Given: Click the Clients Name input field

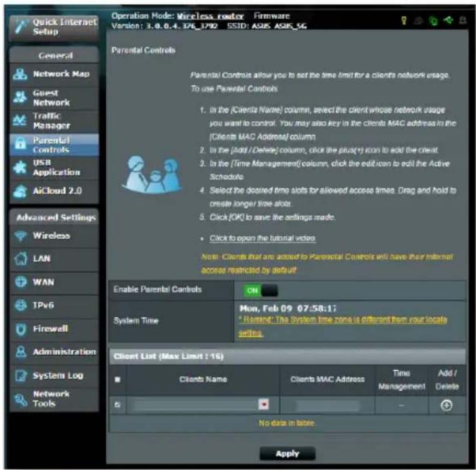Looking at the screenshot, I should coord(196,404).
